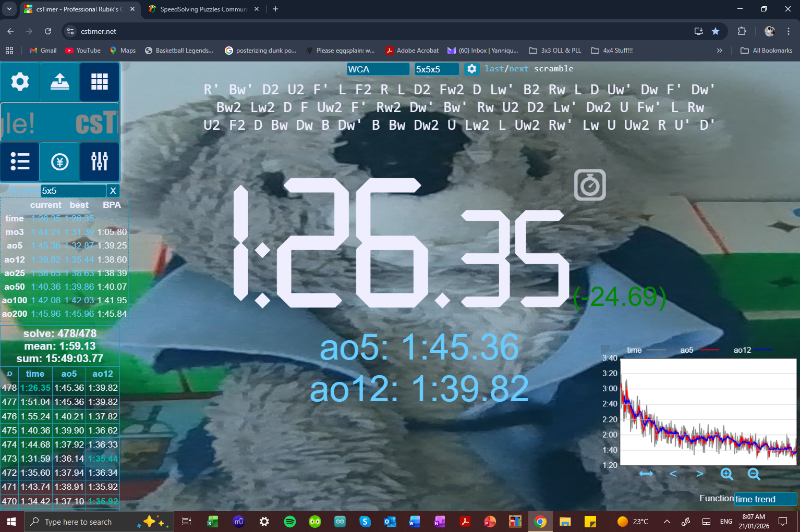Select the csTimer browser tab
Viewport: 800px width, 532px height.
click(80, 9)
